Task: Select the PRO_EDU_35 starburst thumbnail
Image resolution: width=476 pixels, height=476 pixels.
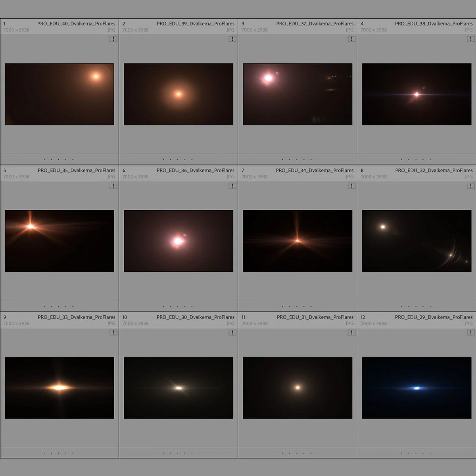Action: click(59, 241)
